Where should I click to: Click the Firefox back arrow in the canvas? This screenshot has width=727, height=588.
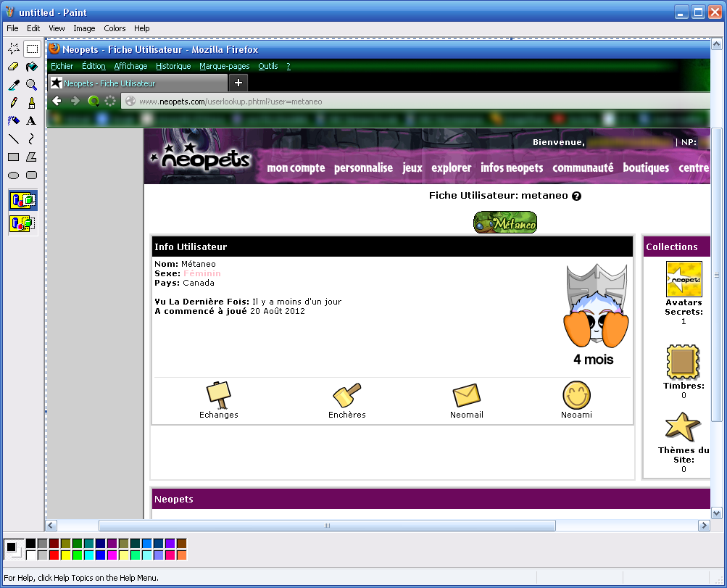[57, 101]
